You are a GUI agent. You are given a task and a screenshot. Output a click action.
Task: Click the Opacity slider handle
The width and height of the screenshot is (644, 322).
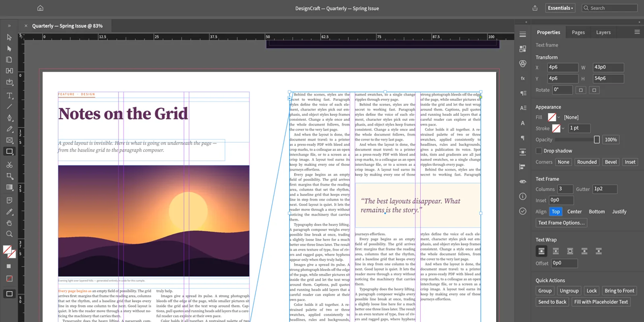click(597, 140)
